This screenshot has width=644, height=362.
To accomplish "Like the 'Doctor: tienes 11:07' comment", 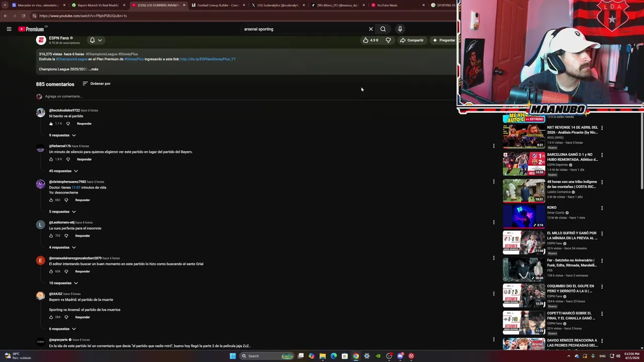I will 51,200.
